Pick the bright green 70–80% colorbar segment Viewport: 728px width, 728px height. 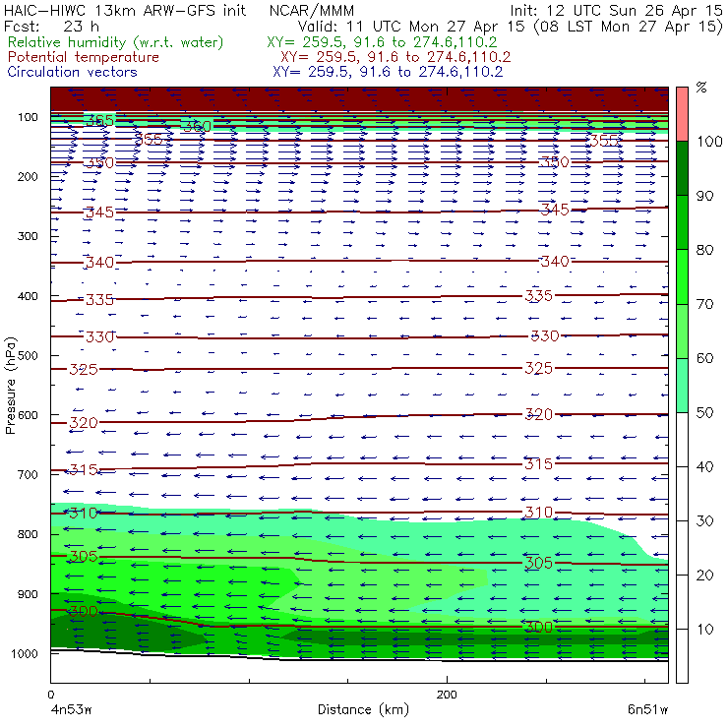click(682, 276)
